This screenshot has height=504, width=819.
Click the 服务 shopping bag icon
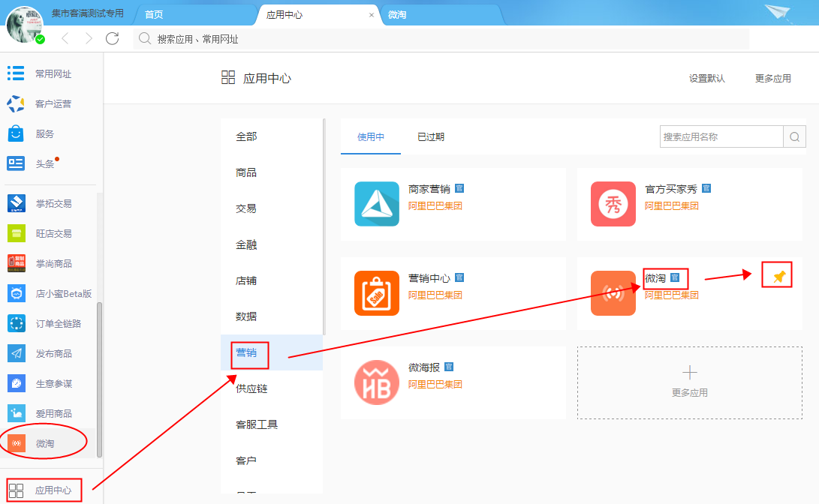point(16,133)
